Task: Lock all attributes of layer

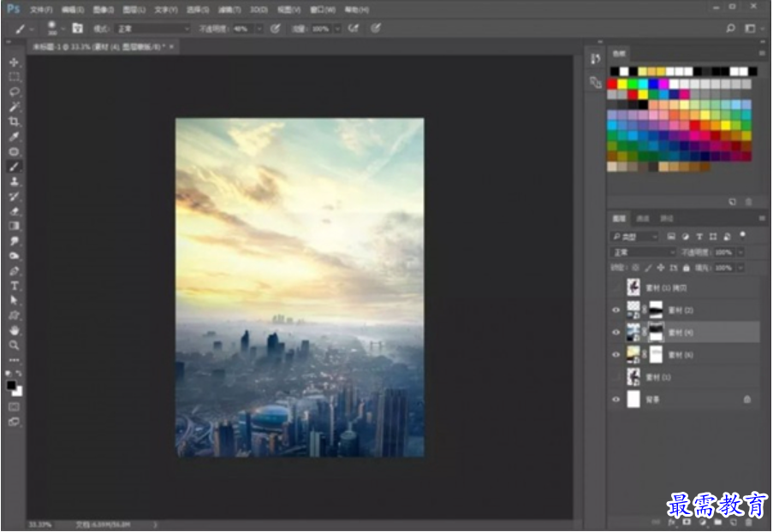Action: tap(687, 268)
